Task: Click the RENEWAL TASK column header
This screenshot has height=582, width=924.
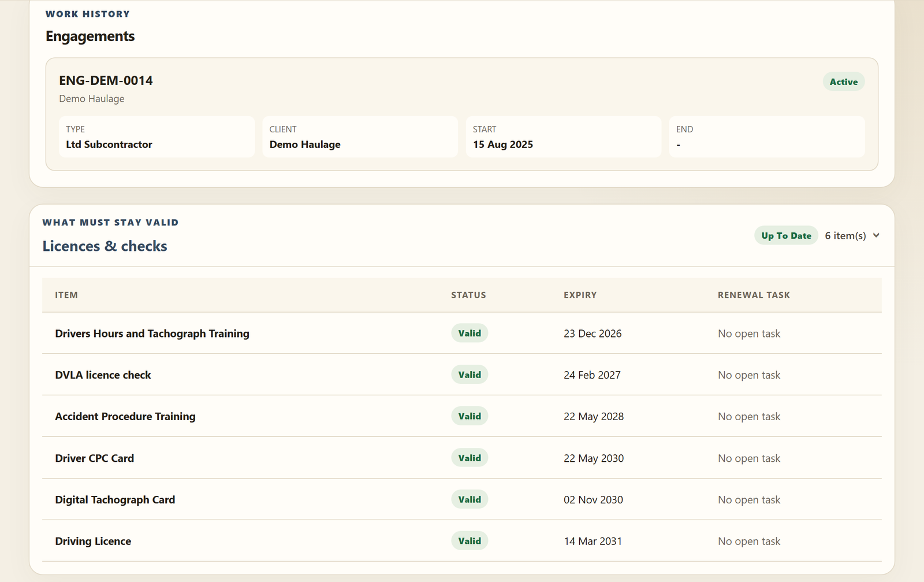Action: click(754, 295)
